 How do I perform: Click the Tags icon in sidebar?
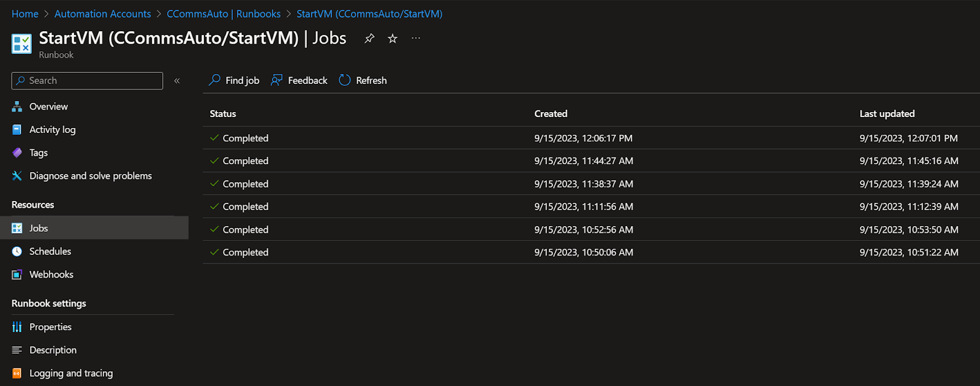point(17,153)
